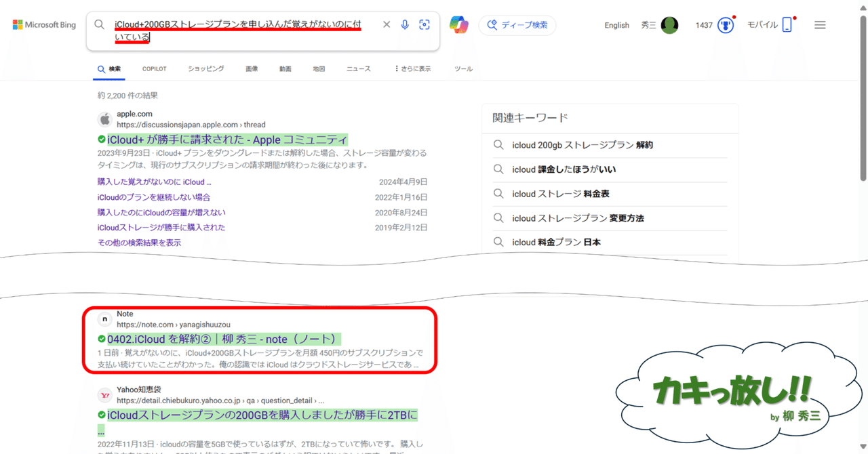Click the 2024年4月9日 date entry
The height and width of the screenshot is (454, 868).
(x=403, y=182)
